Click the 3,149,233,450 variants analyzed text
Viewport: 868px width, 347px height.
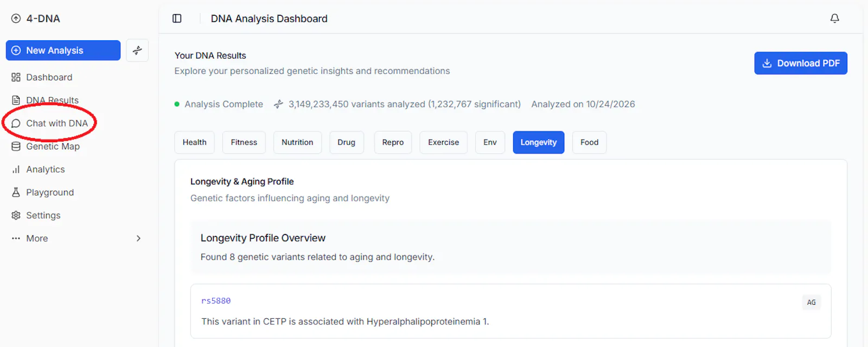405,104
